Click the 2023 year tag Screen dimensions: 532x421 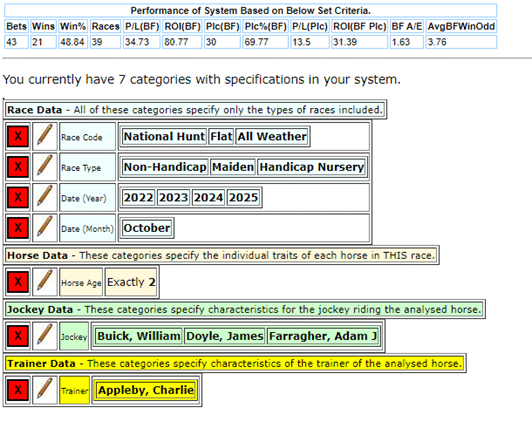(173, 197)
